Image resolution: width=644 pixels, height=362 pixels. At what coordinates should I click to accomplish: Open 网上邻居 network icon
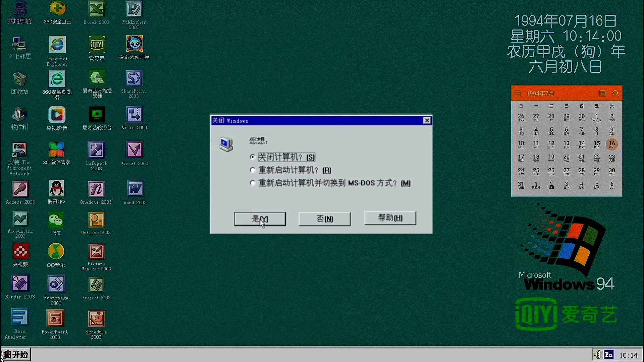[x=19, y=48]
